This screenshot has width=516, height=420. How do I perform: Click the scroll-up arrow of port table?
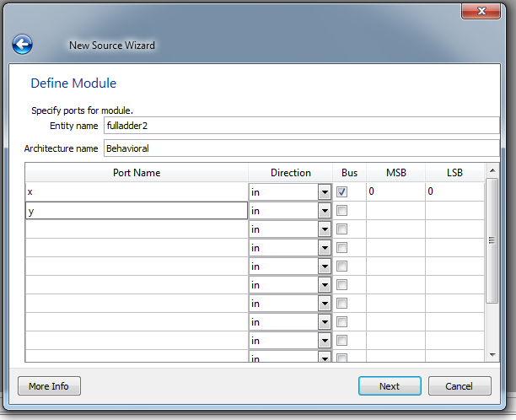(x=492, y=172)
